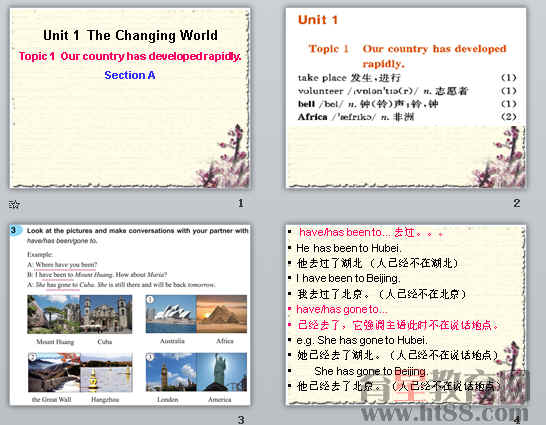This screenshot has height=425, width=546.
Task: Click the Section A text on slide 1
Action: click(130, 75)
